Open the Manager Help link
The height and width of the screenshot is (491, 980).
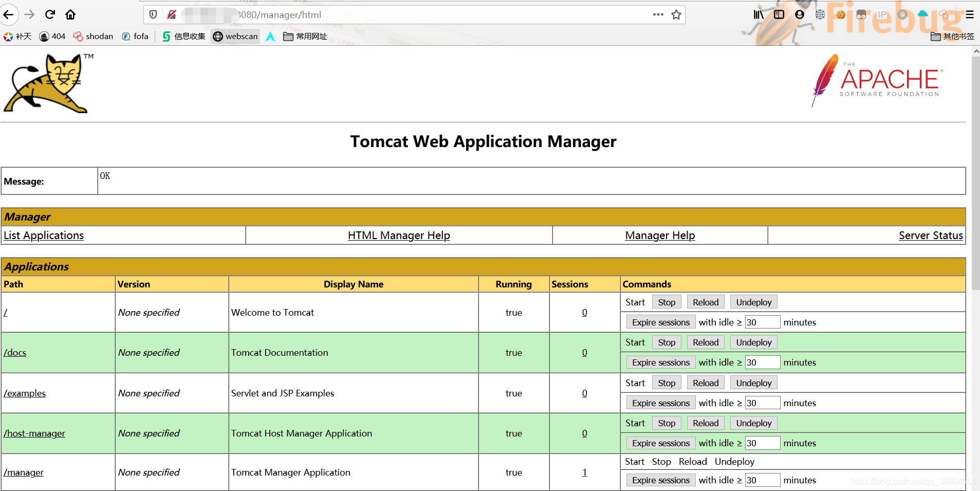(x=660, y=235)
